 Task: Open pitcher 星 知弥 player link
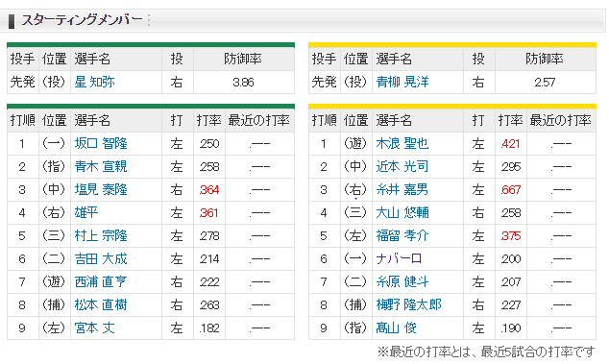click(94, 82)
